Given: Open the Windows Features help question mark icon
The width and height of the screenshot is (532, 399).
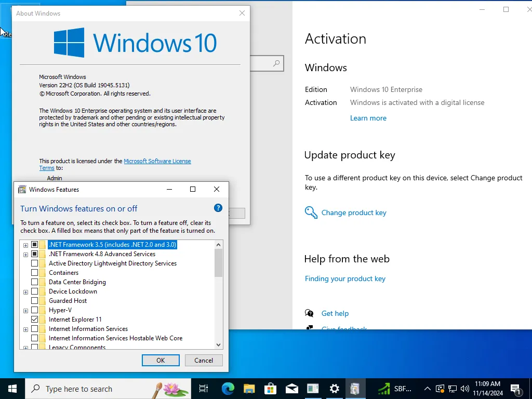Looking at the screenshot, I should pos(218,208).
